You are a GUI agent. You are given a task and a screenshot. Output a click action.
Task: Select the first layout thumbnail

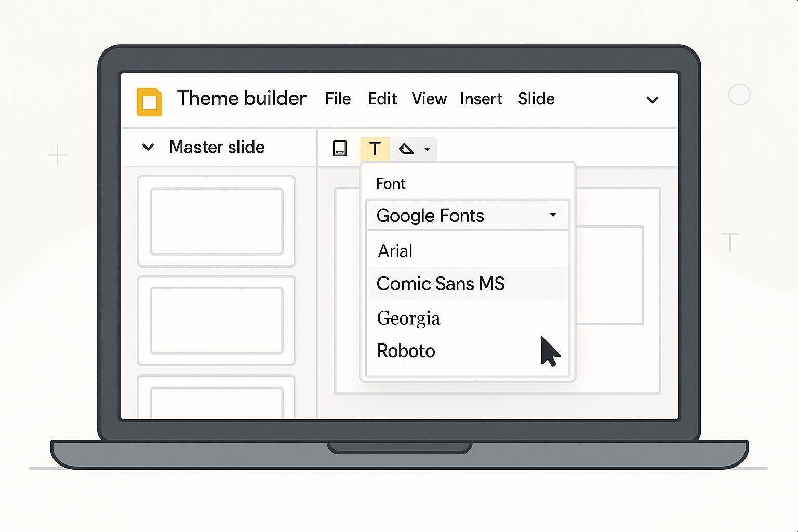(x=216, y=221)
